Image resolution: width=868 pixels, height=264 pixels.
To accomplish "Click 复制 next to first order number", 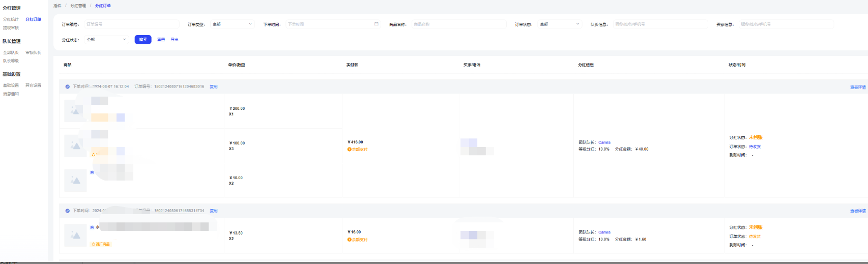I will (214, 86).
